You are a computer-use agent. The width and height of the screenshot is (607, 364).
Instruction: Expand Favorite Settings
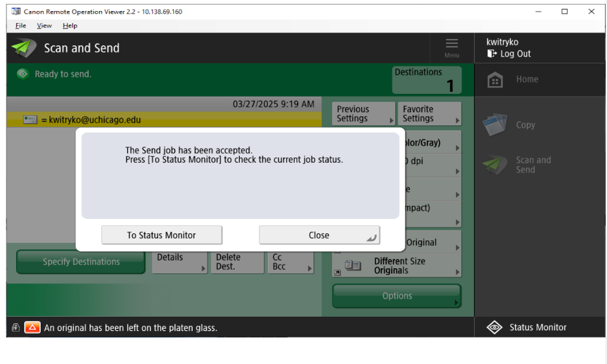(x=429, y=114)
